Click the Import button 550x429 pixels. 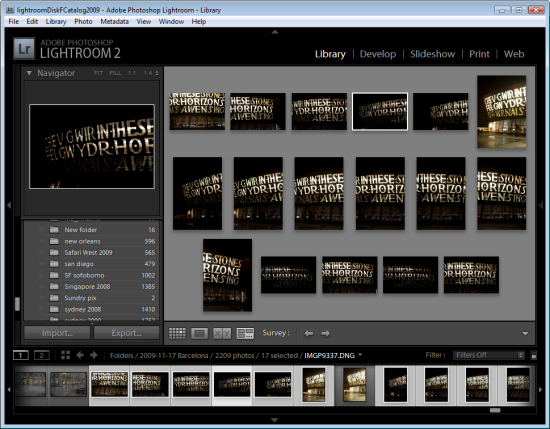click(x=57, y=333)
